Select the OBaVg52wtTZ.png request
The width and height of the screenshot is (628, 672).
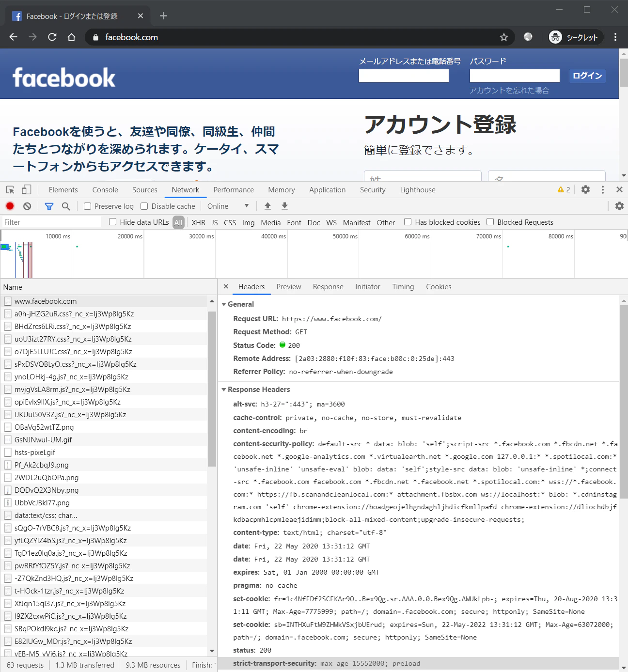[x=104, y=427]
